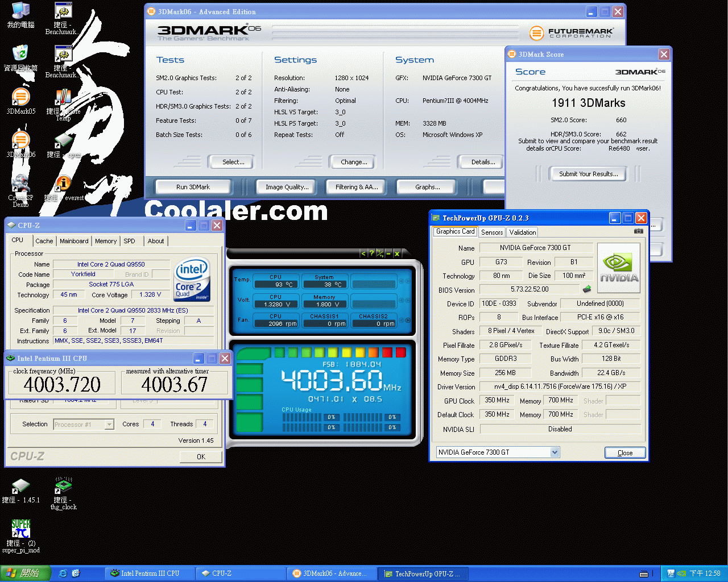Click the '?' help icon on monitor widget
The image size is (728, 582).
click(371, 253)
